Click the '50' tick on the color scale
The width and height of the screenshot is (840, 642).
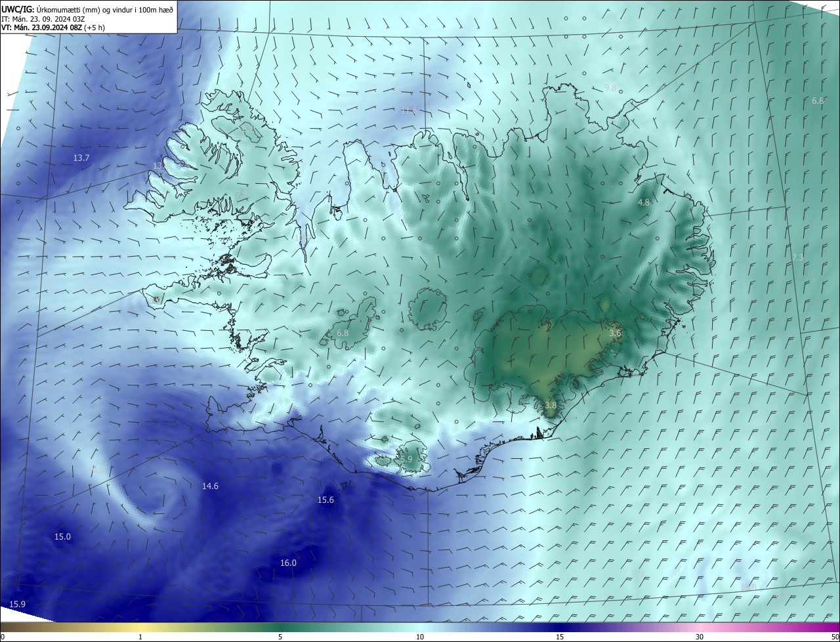tap(835, 637)
